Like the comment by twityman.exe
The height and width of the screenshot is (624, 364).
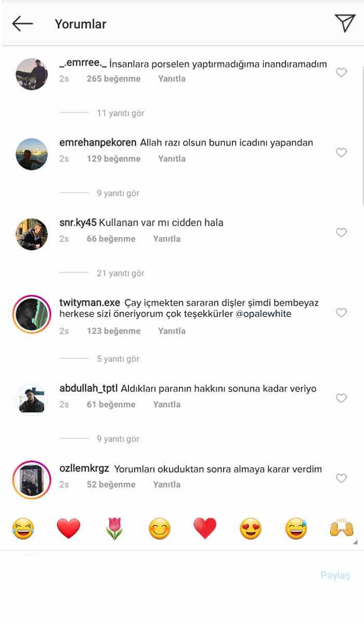click(341, 313)
